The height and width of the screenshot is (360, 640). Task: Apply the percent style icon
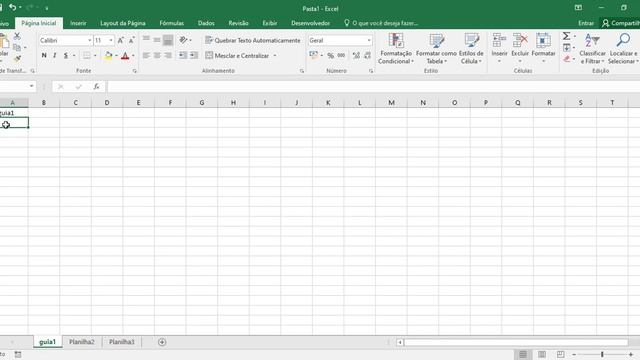click(x=330, y=56)
